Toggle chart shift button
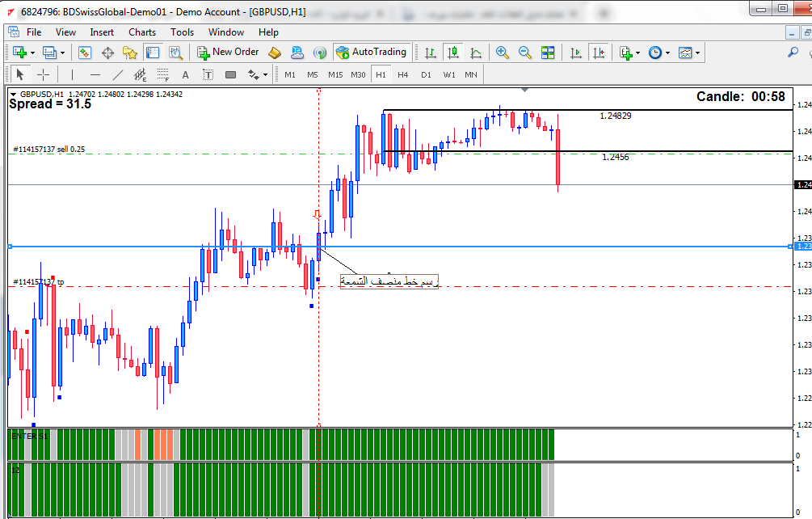Image resolution: width=812 pixels, height=519 pixels. pyautogui.click(x=598, y=53)
